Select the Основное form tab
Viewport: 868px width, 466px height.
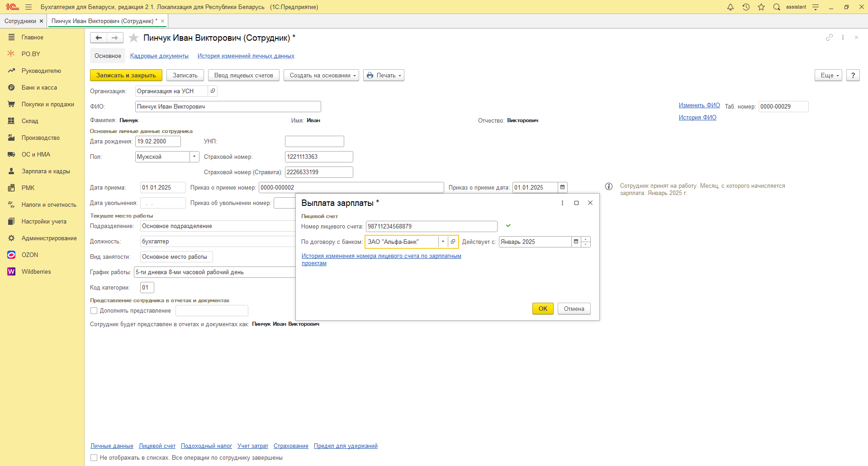coord(108,56)
